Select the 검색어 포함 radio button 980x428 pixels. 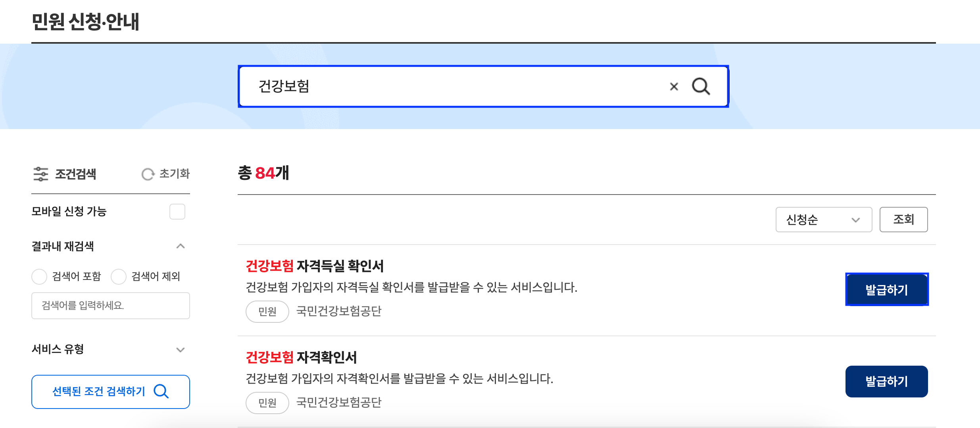(x=40, y=277)
